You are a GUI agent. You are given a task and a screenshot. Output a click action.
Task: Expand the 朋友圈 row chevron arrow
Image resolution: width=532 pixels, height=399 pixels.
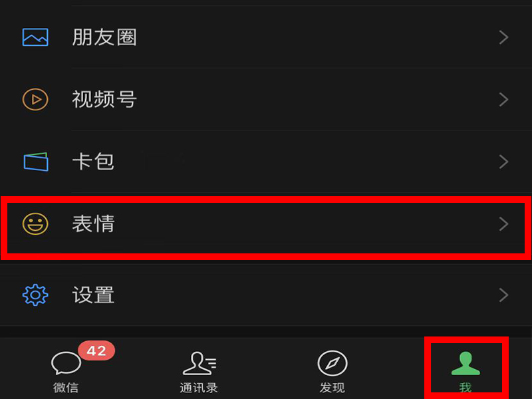pyautogui.click(x=503, y=37)
